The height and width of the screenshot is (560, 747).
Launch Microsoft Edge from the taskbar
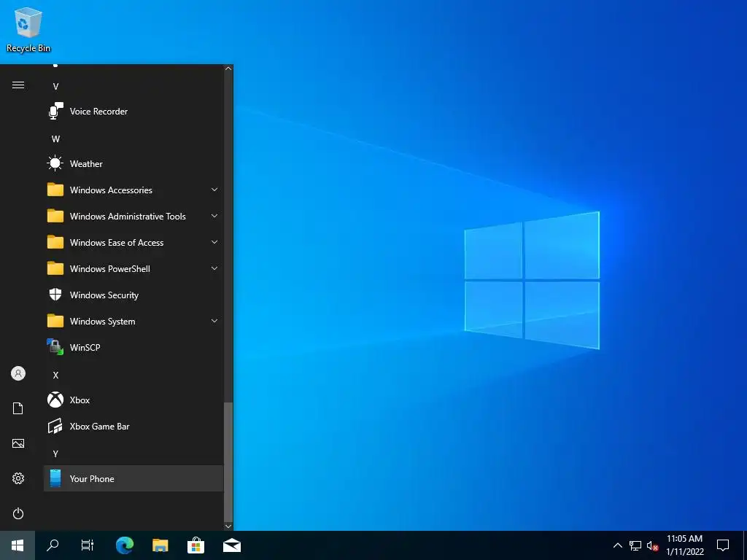tap(125, 545)
